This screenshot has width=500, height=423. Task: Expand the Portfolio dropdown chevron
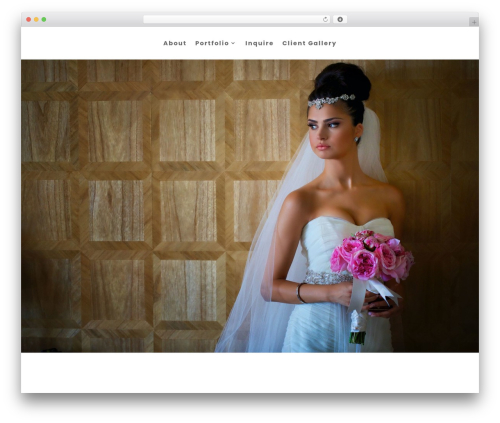(233, 43)
